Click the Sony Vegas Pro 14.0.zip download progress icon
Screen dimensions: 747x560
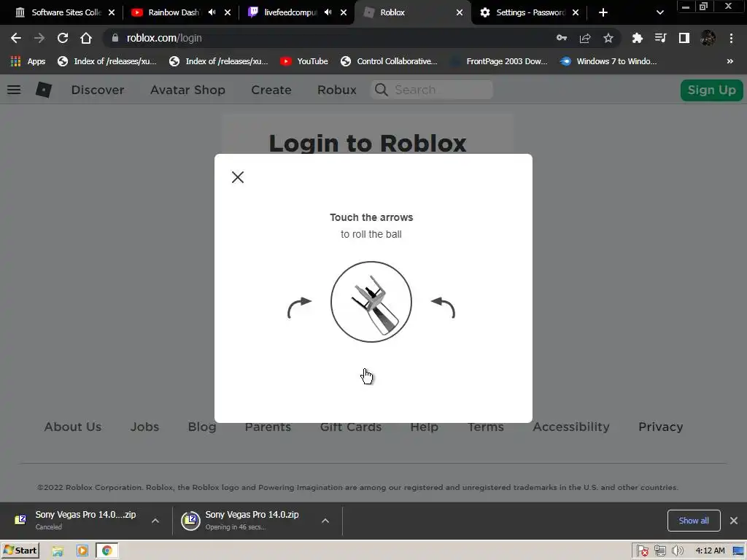(x=190, y=521)
